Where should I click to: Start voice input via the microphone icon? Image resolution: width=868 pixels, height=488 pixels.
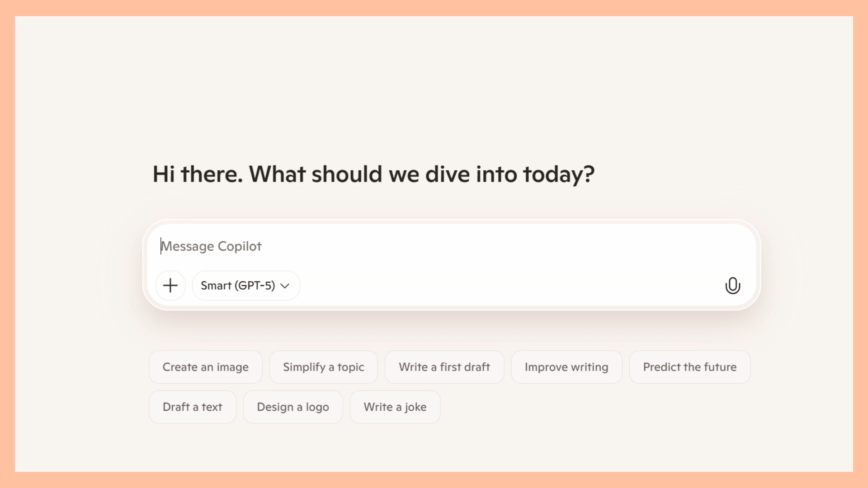coord(732,285)
